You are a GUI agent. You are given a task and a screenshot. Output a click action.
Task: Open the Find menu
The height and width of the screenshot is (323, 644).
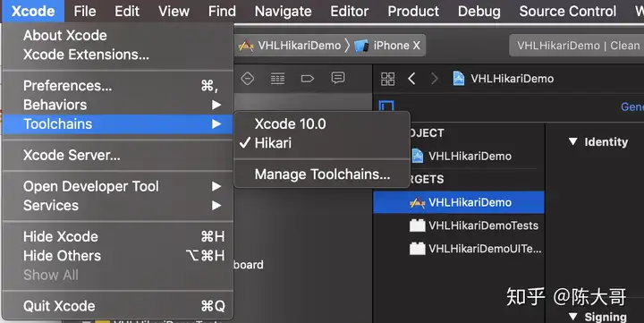[222, 11]
